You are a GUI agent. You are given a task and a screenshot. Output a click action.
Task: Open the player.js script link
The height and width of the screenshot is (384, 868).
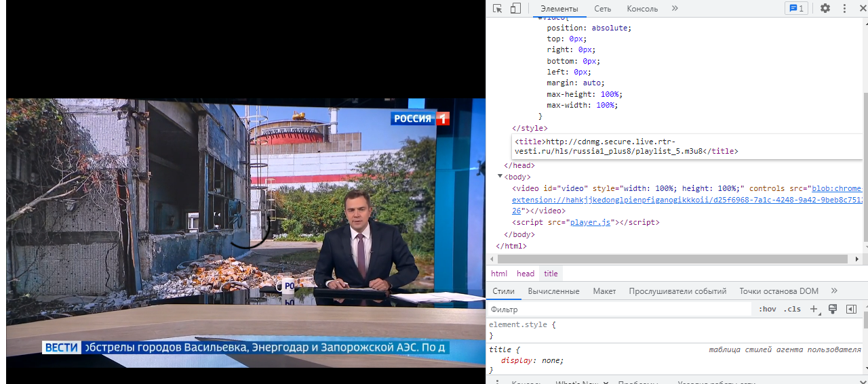(591, 222)
